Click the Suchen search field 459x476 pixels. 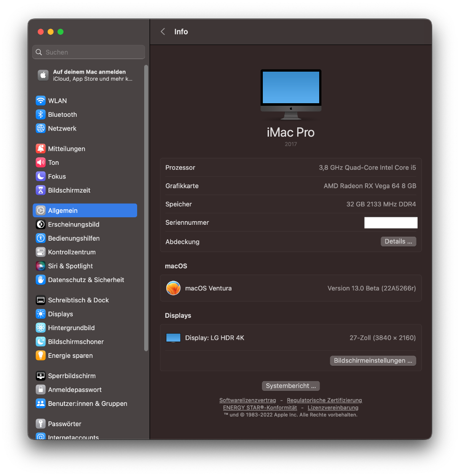[x=88, y=52]
